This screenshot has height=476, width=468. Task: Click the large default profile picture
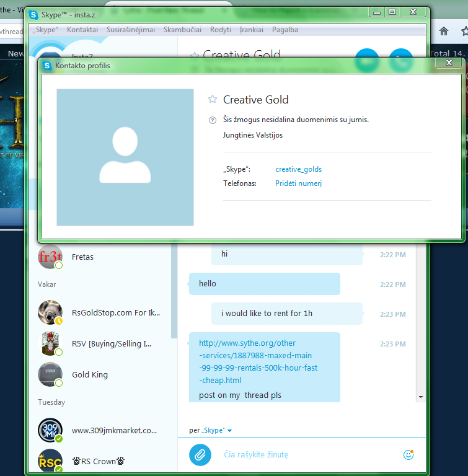point(125,157)
